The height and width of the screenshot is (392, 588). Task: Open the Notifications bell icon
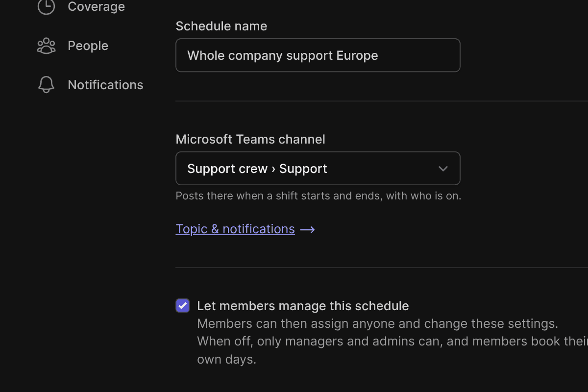tap(46, 84)
